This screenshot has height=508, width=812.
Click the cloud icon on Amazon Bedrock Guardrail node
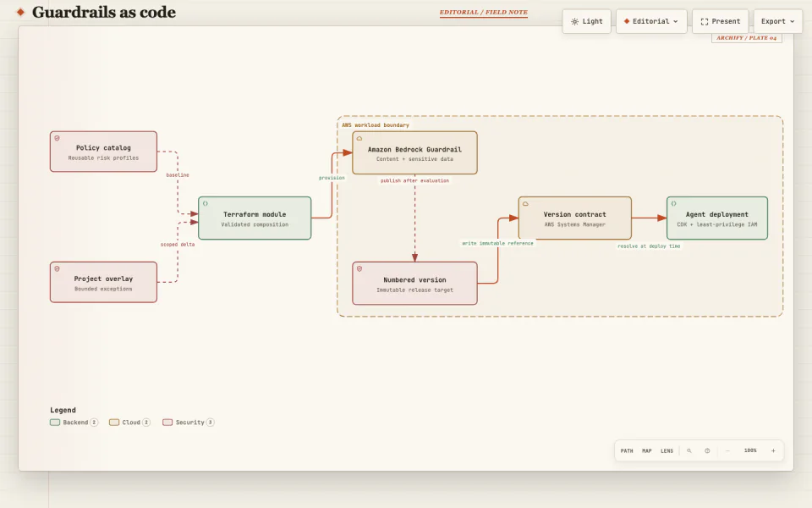point(359,138)
